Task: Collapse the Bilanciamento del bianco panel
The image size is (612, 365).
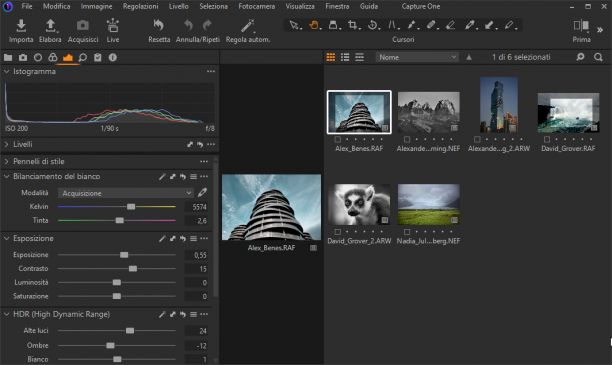Action: pyautogui.click(x=7, y=176)
